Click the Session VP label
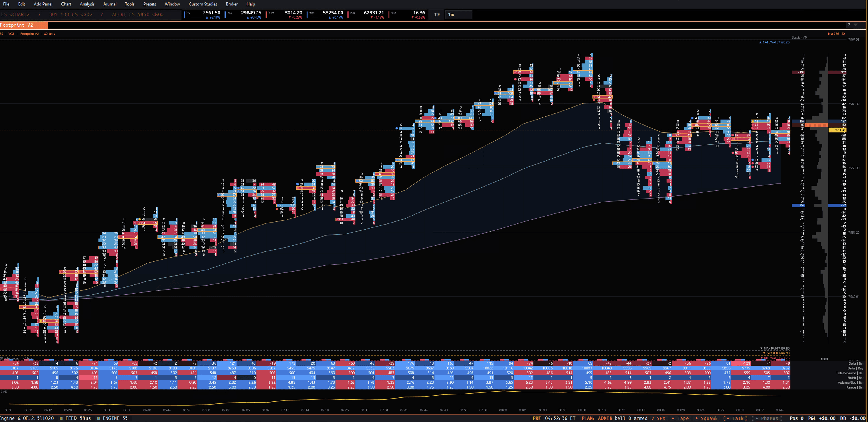Screen dimensions: 868x422 [799, 37]
